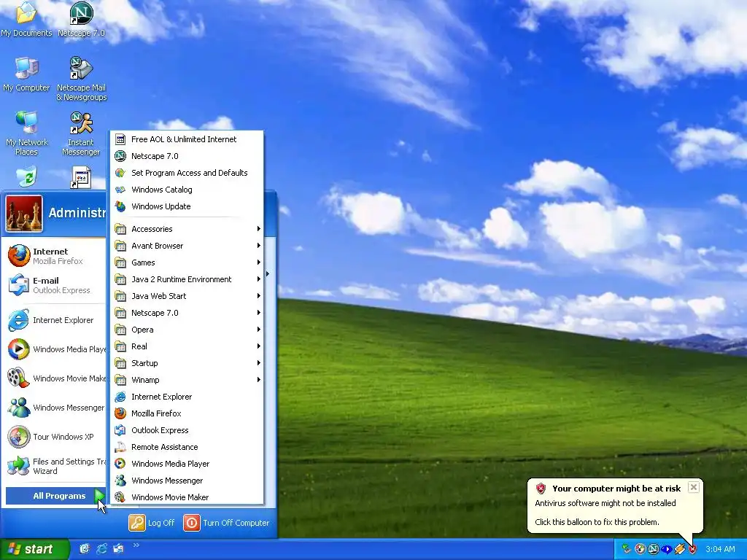Open Outlook Express pinned E-mail item
Screen dimensions: 747x560
[x=55, y=285]
